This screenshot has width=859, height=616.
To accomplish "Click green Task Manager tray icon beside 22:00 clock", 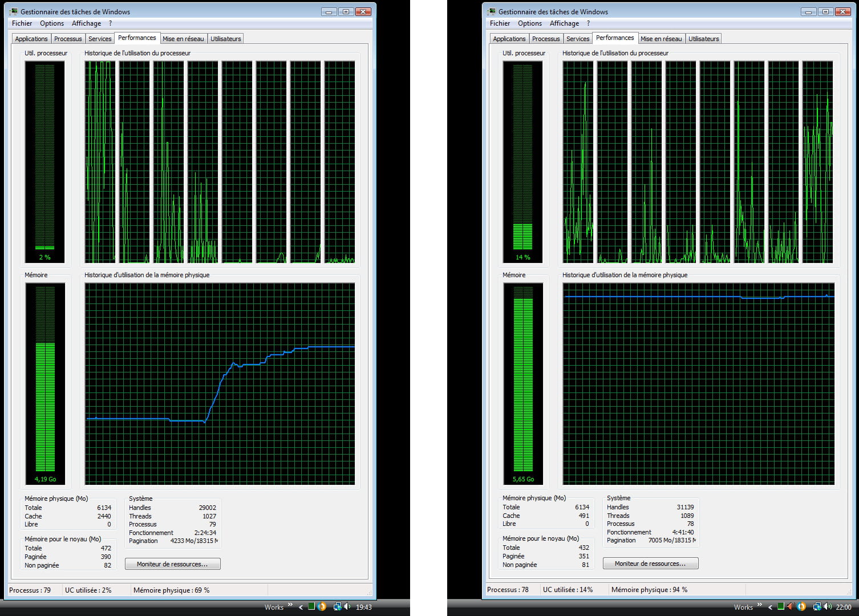I will tap(781, 606).
